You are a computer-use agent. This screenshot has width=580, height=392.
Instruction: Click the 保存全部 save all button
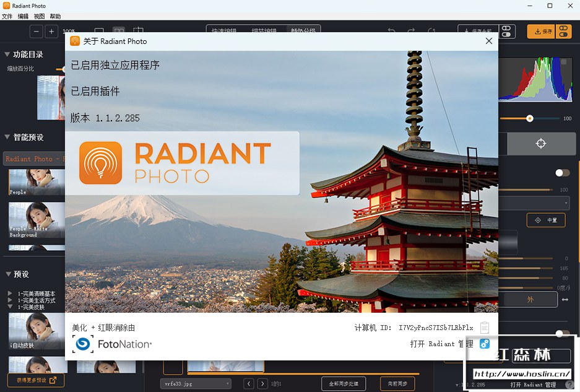coord(478,31)
